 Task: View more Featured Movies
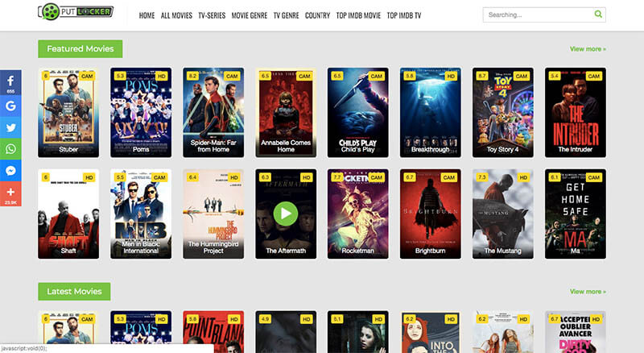tap(588, 49)
